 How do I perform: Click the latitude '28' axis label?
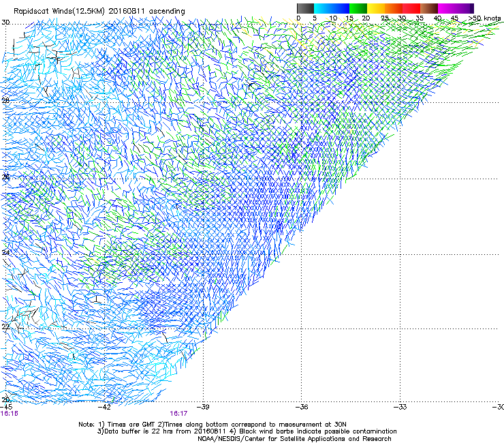click(x=5, y=100)
